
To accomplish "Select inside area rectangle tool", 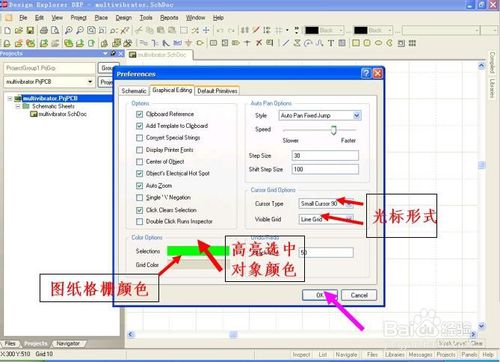I will click(x=184, y=31).
